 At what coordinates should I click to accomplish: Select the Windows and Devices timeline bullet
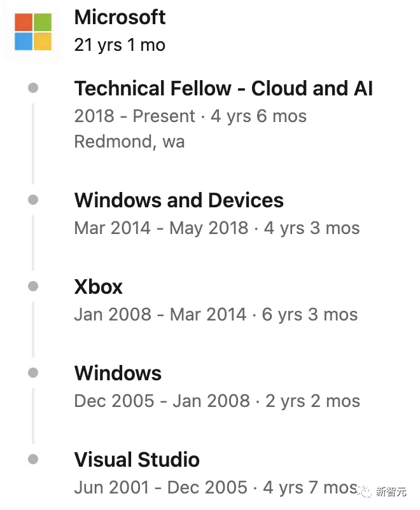(x=33, y=200)
